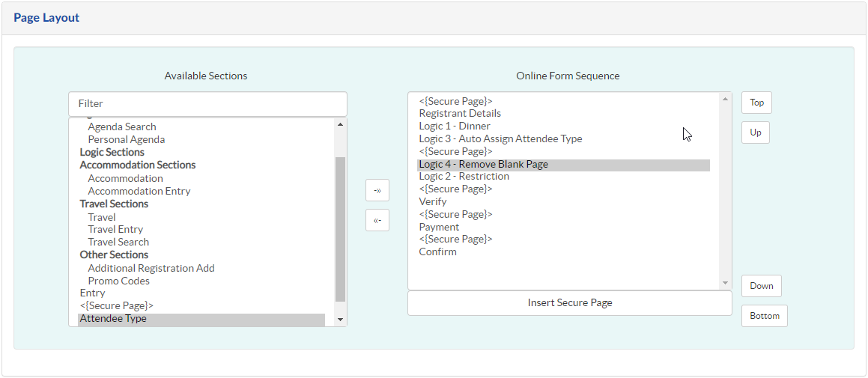Select the highlighted Attendee Type item
The width and height of the screenshot is (868, 378).
(201, 319)
